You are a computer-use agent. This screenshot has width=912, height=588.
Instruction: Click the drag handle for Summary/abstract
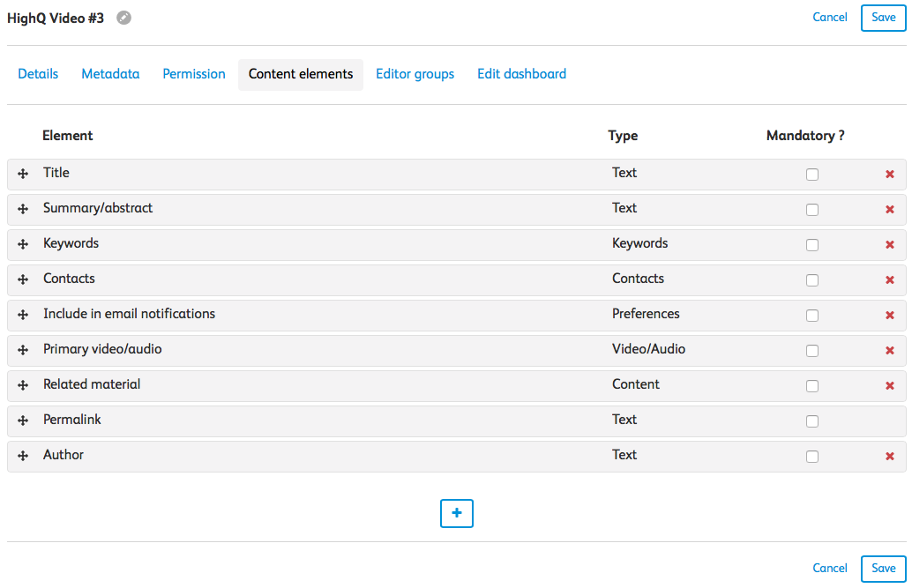point(23,210)
